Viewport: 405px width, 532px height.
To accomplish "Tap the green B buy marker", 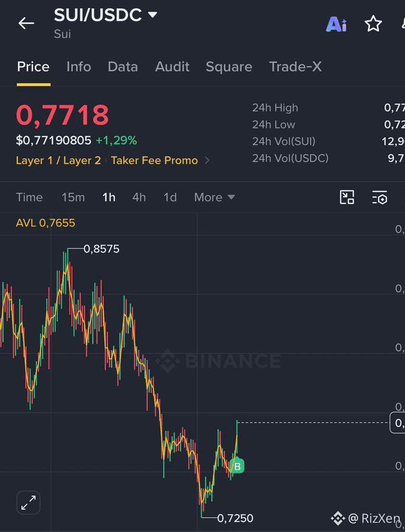I will pyautogui.click(x=237, y=466).
